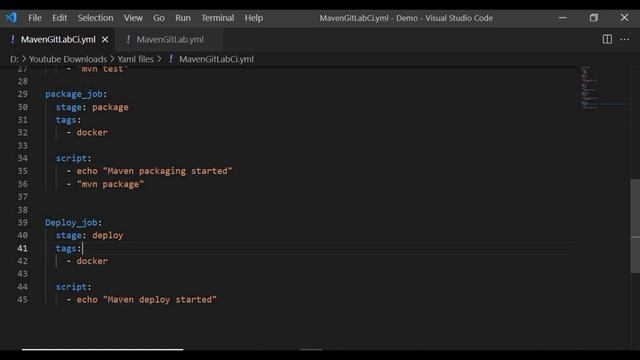Click the "Maven deploy started" echo line
This screenshot has height=360, width=640.
(142, 300)
